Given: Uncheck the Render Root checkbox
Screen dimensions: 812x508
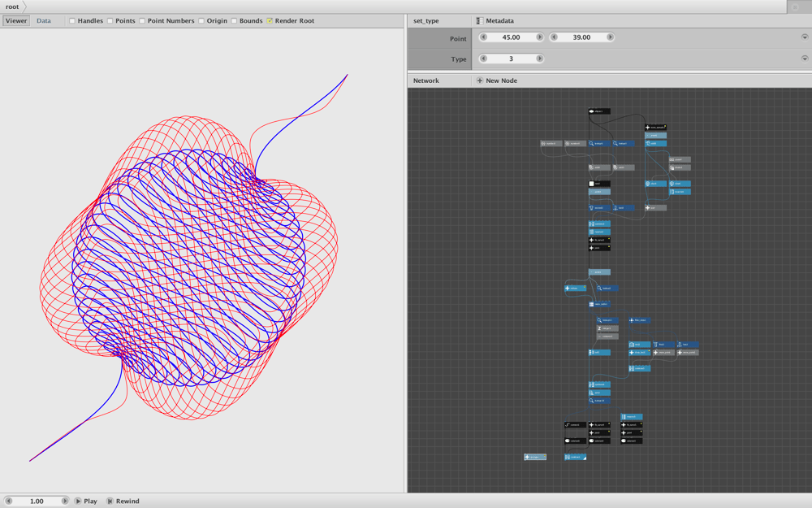Looking at the screenshot, I should (x=270, y=21).
